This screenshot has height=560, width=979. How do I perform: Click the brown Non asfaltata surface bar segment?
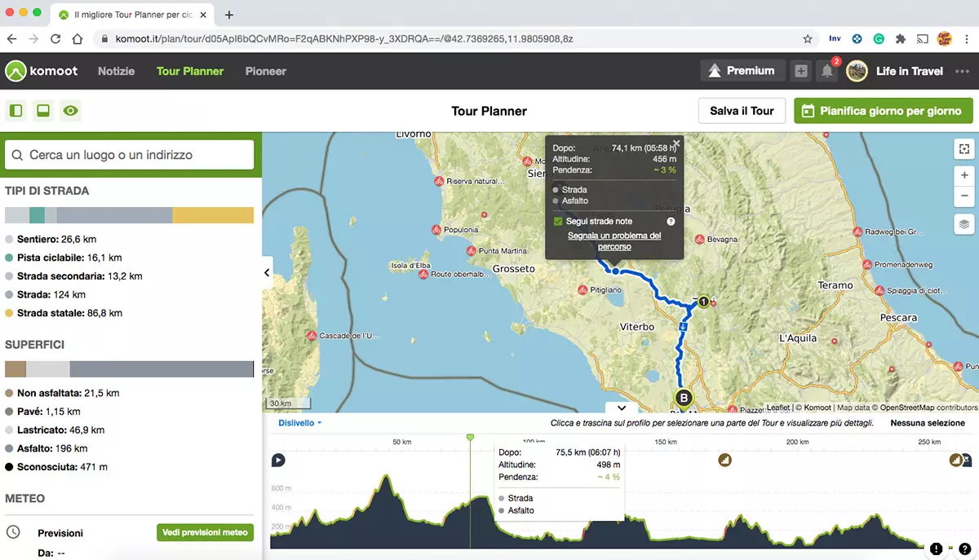16,369
